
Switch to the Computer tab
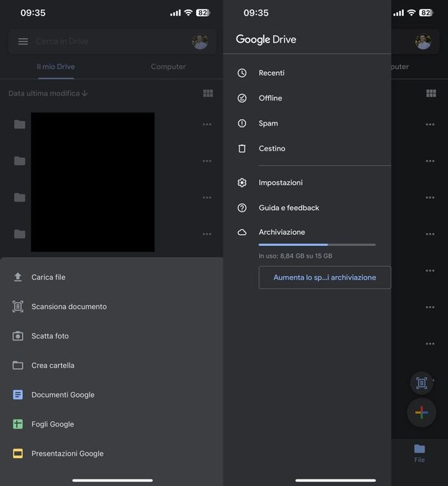(168, 67)
